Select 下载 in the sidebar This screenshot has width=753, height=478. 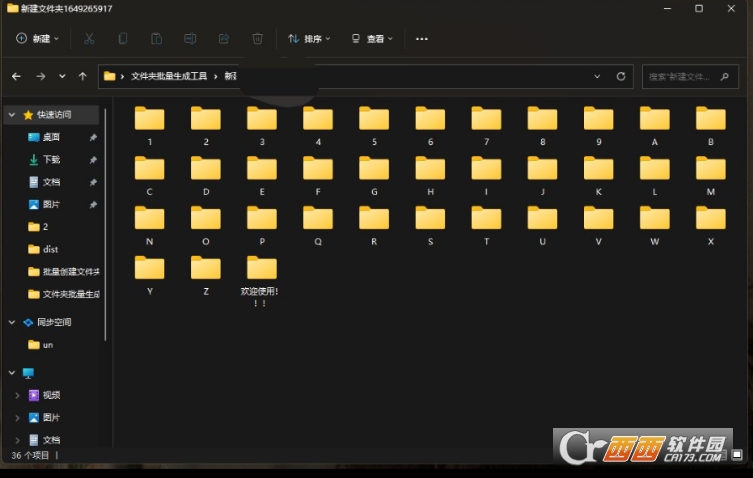tap(51, 159)
